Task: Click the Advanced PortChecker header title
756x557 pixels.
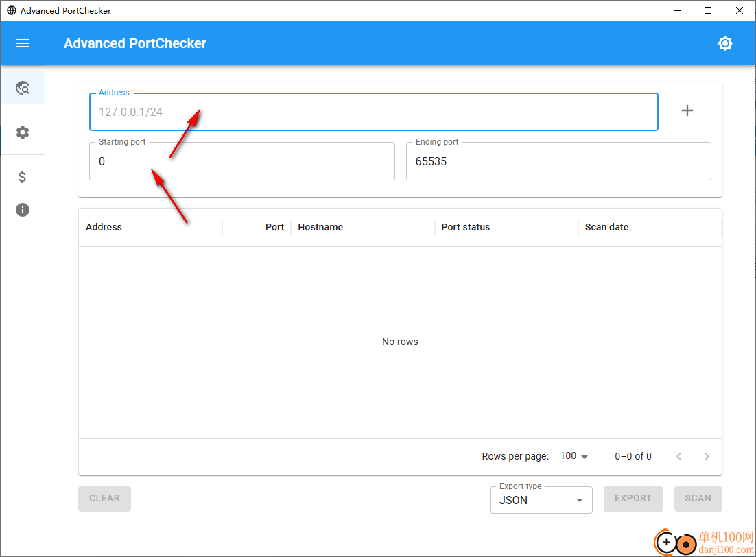Action: tap(135, 43)
